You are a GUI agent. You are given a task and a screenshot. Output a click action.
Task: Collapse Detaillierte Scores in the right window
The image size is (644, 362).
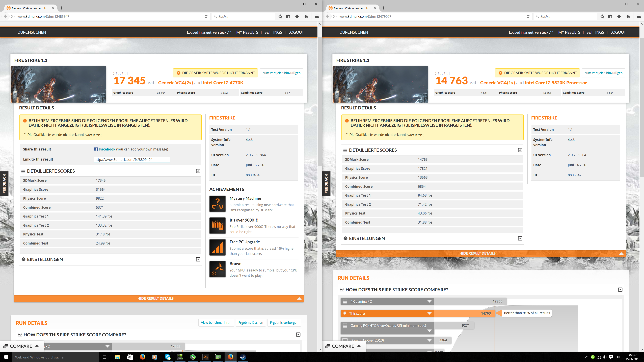tap(520, 150)
